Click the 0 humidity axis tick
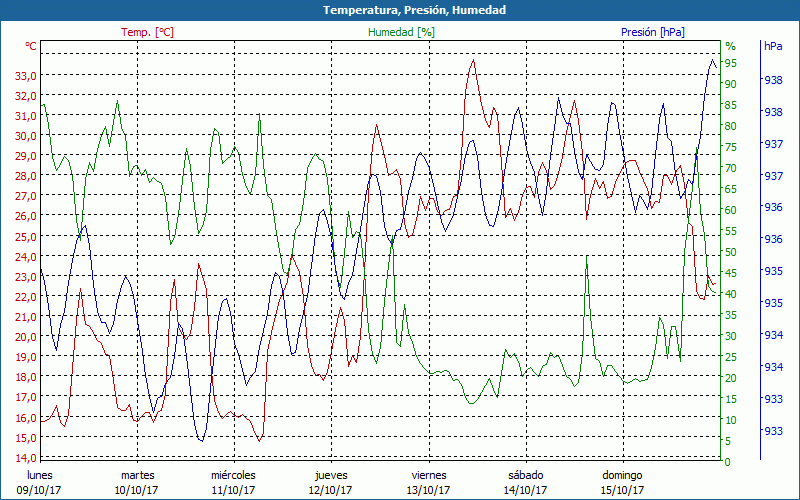Viewport: 800px width, 500px height. point(727,462)
